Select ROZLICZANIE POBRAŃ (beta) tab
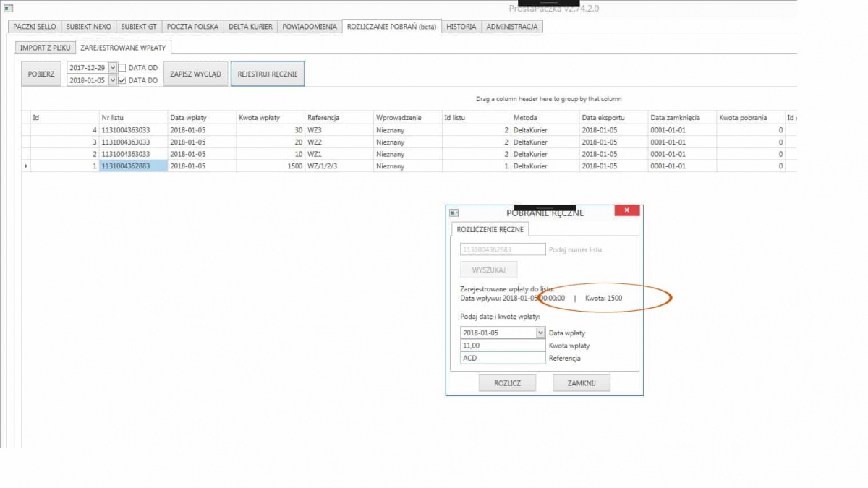Image resolution: width=868 pixels, height=488 pixels. pyautogui.click(x=391, y=27)
